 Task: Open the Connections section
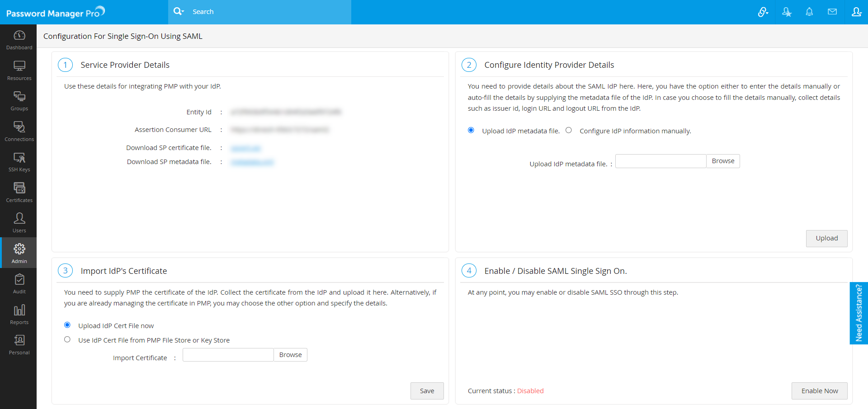click(x=19, y=132)
